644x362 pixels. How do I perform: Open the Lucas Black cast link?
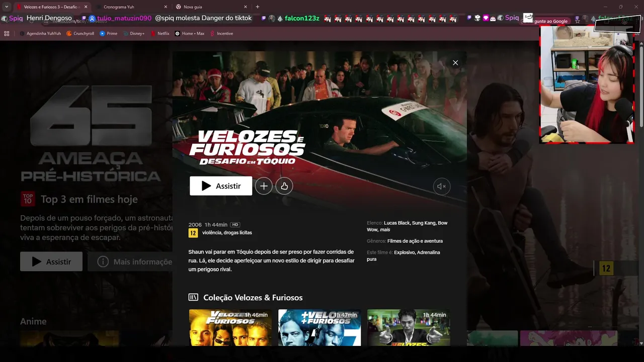click(396, 223)
